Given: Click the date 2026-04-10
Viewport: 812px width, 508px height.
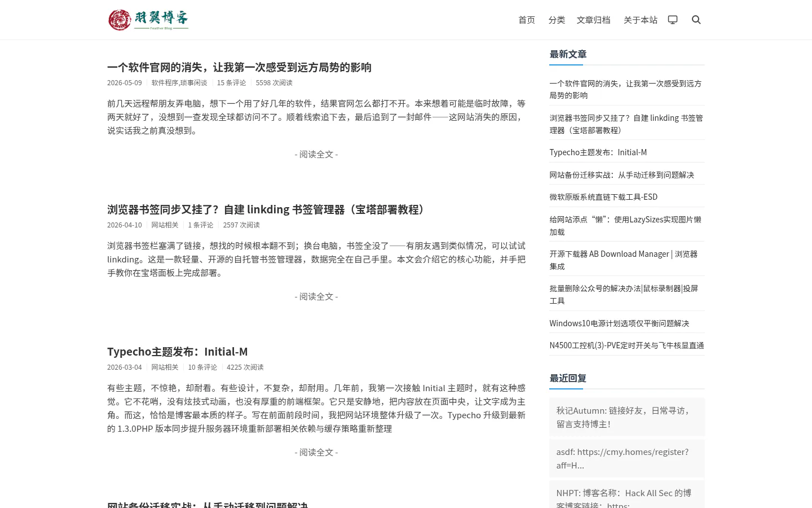Looking at the screenshot, I should [125, 225].
